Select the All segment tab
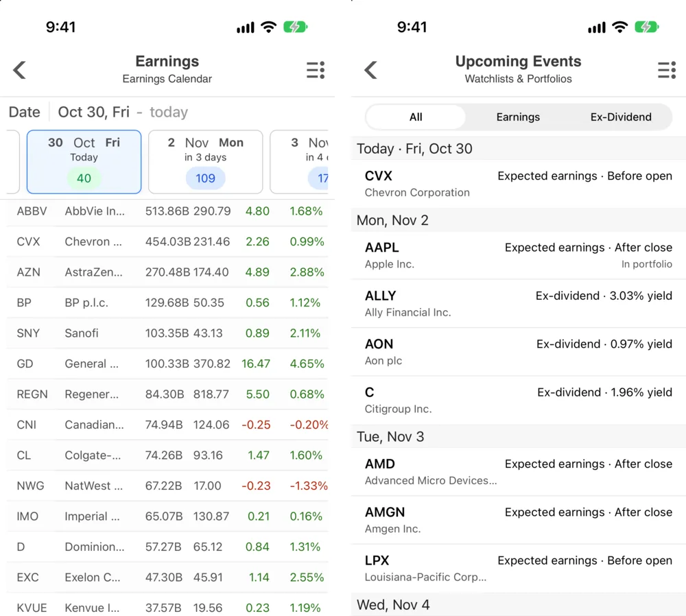686x616 pixels. pos(416,117)
